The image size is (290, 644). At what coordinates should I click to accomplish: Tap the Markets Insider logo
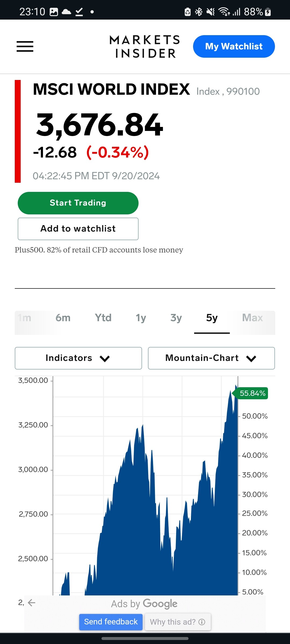coord(145,46)
